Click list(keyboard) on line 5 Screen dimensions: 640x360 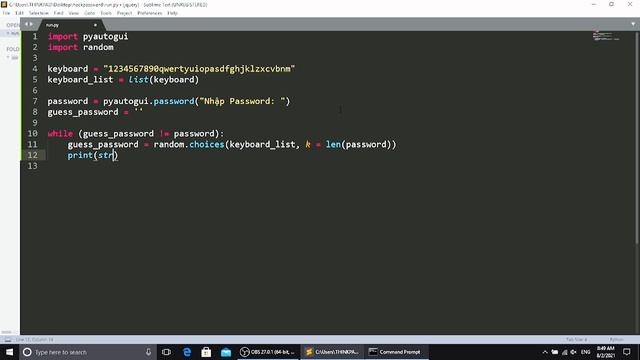pos(164,80)
